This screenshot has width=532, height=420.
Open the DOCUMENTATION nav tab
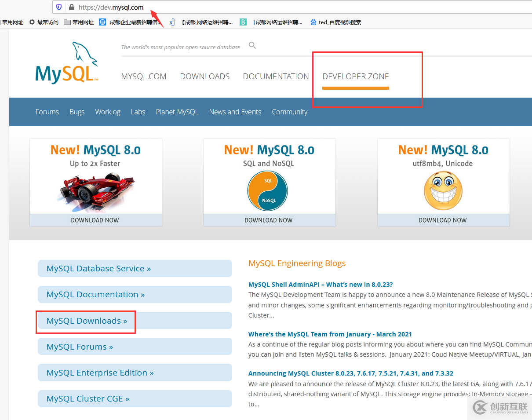coord(276,77)
